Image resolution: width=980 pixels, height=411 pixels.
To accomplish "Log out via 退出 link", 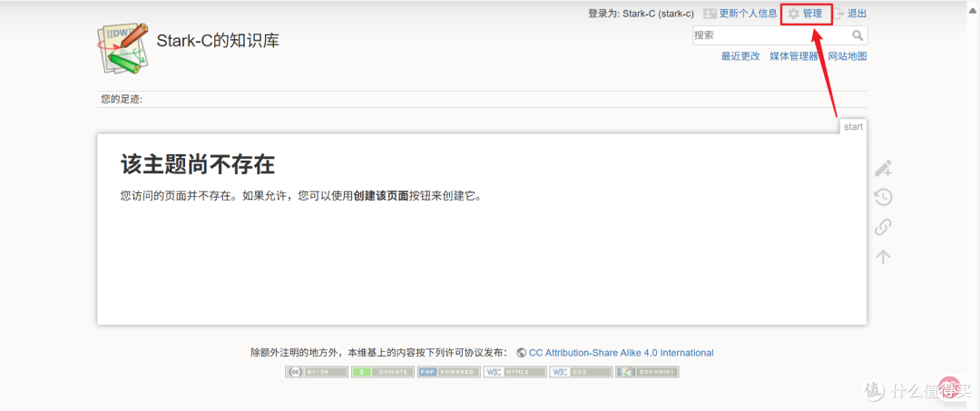I will pyautogui.click(x=857, y=13).
